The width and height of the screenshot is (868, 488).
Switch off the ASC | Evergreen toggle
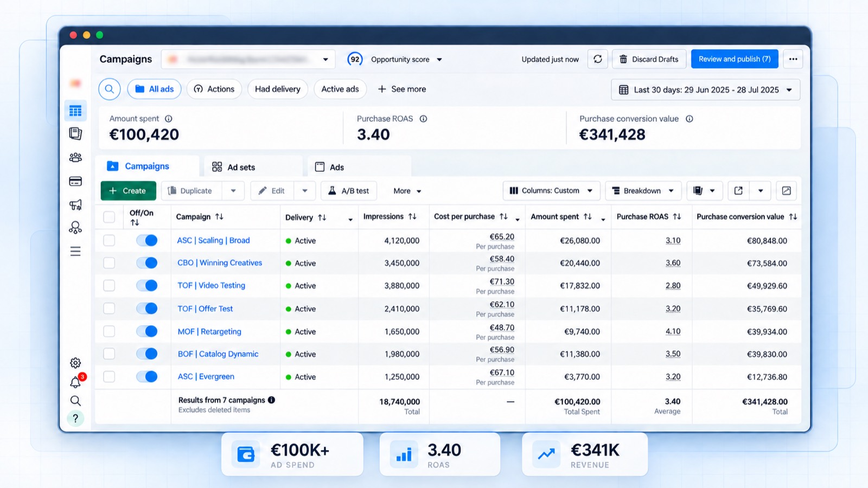pyautogui.click(x=147, y=376)
